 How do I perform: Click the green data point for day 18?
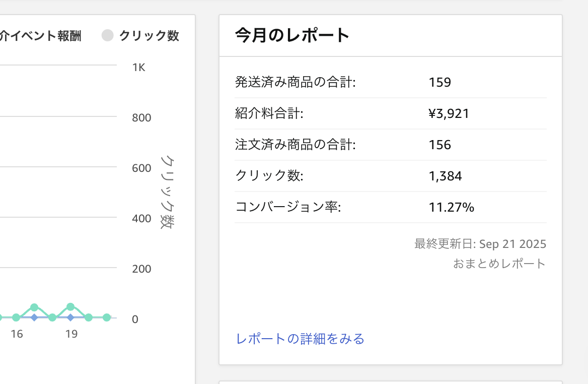coord(52,317)
